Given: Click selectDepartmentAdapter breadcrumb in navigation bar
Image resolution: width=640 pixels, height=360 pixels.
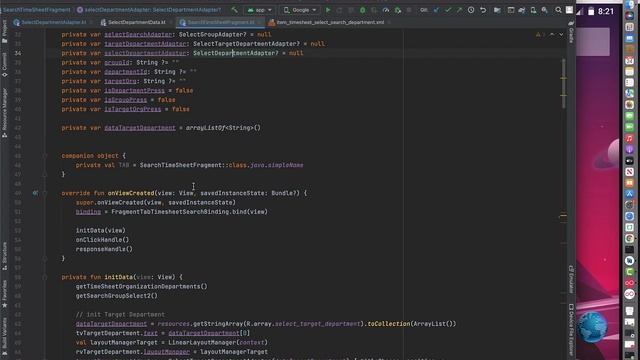Looking at the screenshot, I should coord(149,9).
